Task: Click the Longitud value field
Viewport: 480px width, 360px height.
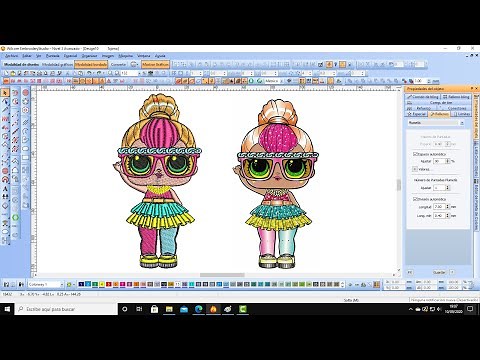Action: (x=439, y=207)
